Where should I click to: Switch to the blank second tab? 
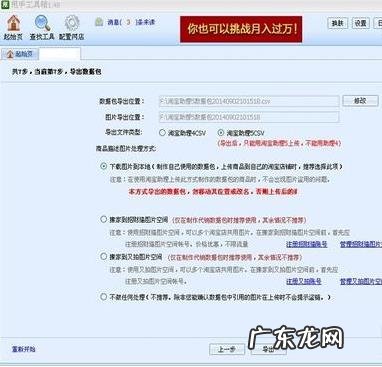(x=60, y=54)
